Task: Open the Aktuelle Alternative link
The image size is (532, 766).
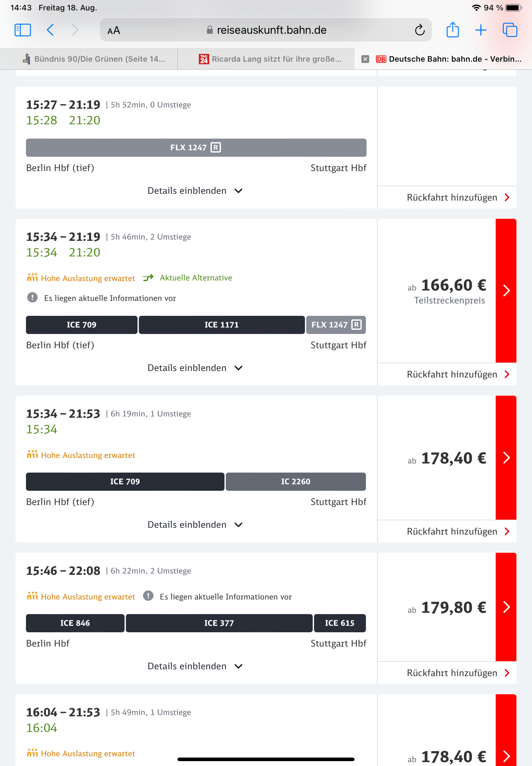Action: [x=196, y=278]
